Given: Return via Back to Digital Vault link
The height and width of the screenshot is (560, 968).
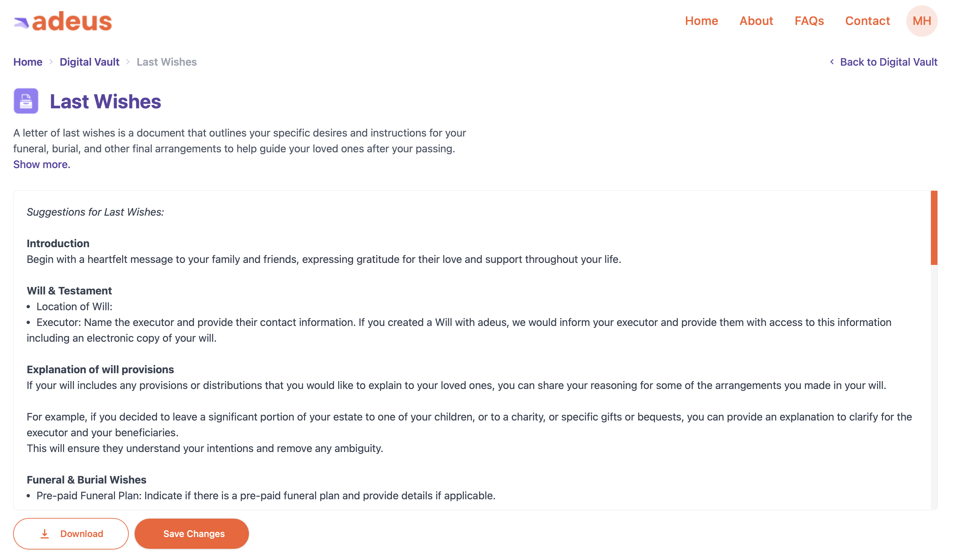Looking at the screenshot, I should [x=889, y=62].
